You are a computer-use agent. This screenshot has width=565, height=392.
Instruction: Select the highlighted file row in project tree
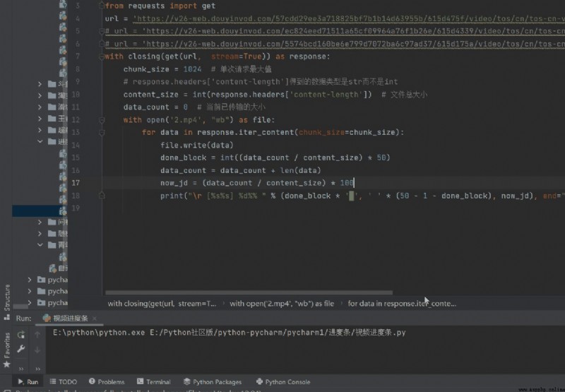pyautogui.click(x=40, y=210)
